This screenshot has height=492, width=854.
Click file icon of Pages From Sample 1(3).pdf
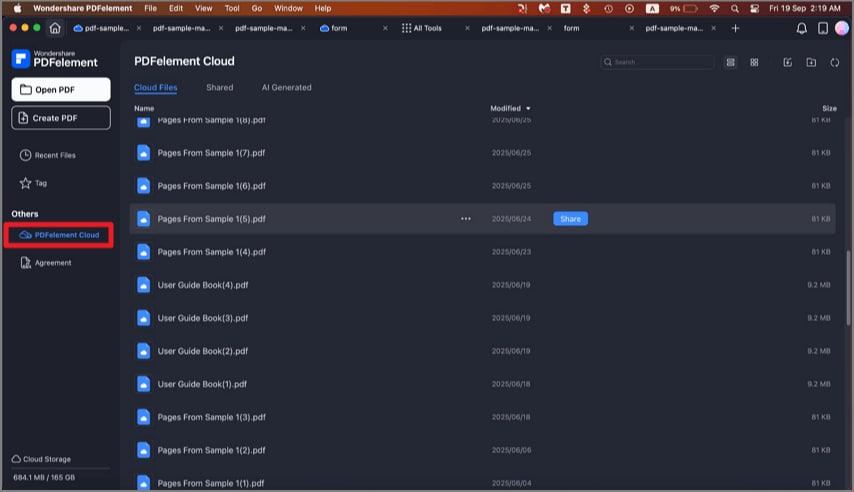coord(143,417)
